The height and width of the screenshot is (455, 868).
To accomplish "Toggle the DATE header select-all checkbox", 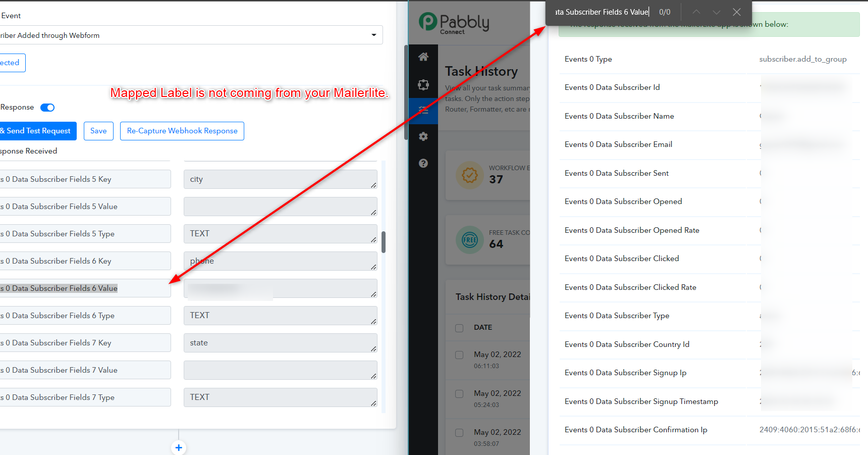I will 459,328.
